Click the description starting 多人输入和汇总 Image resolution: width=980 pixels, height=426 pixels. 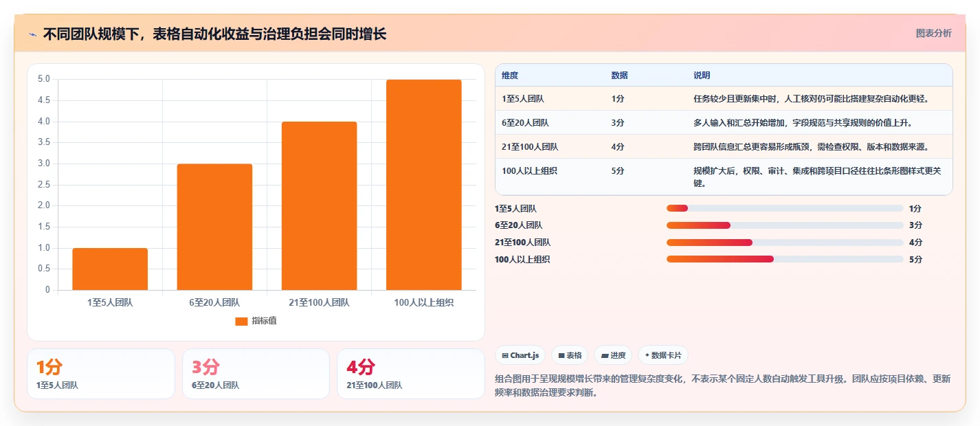[x=803, y=122]
